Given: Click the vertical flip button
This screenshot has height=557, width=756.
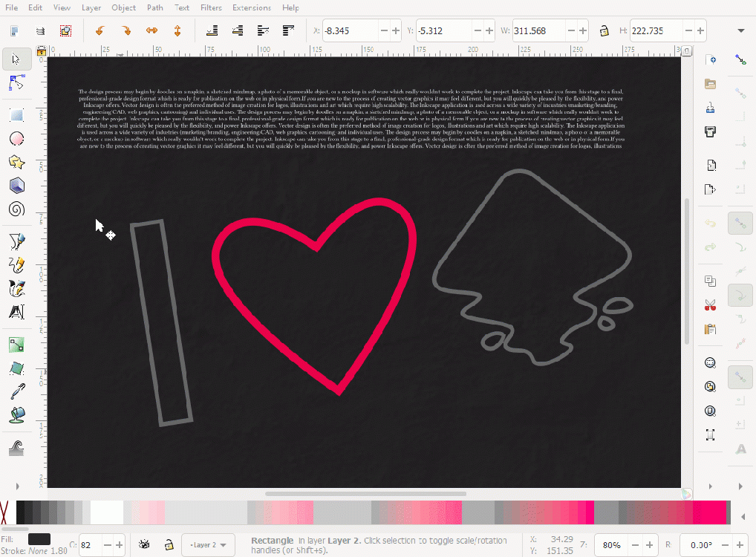Looking at the screenshot, I should (178, 30).
